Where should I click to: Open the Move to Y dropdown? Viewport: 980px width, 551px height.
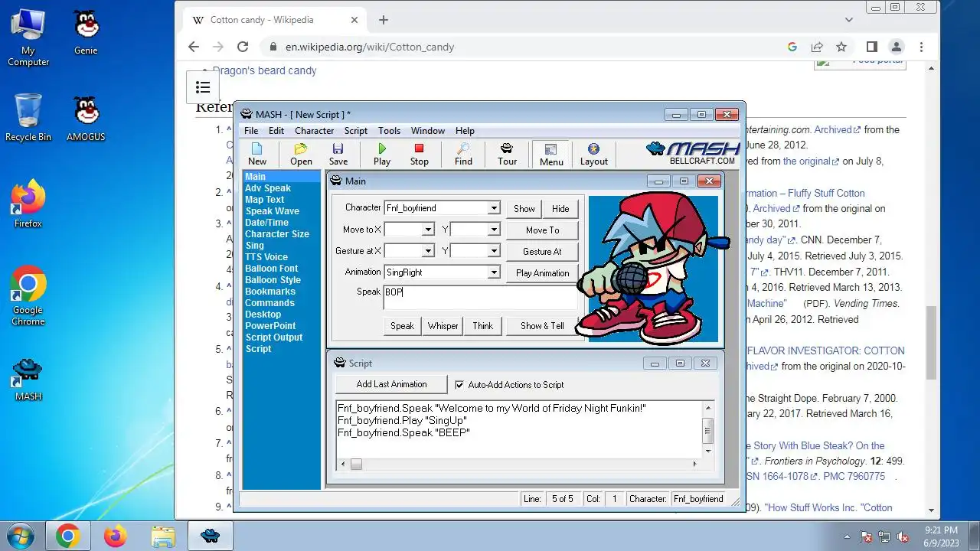(x=494, y=230)
